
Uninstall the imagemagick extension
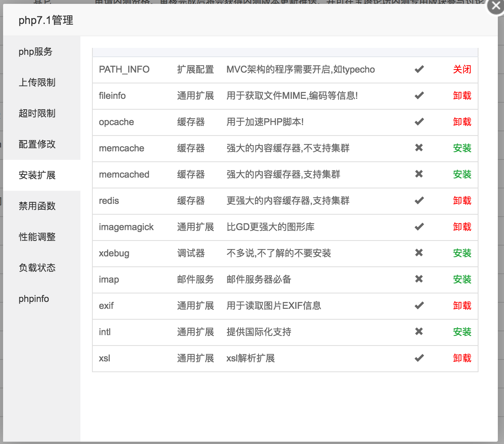coord(462,227)
